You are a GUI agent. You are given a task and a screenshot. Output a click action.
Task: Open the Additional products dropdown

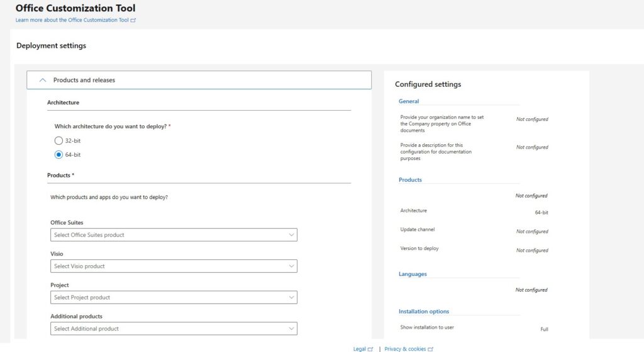[174, 329]
